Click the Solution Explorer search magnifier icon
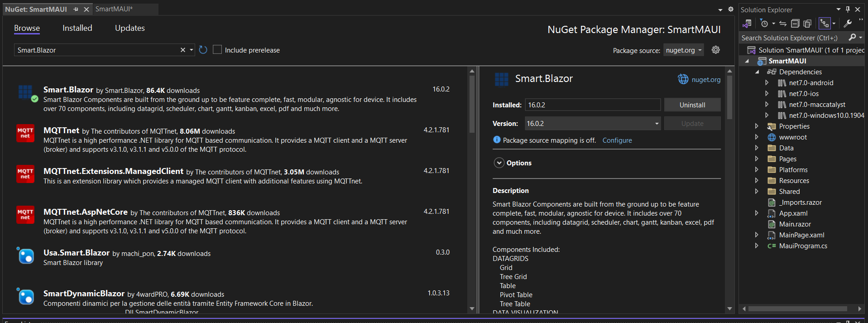This screenshot has height=323, width=868. point(852,38)
